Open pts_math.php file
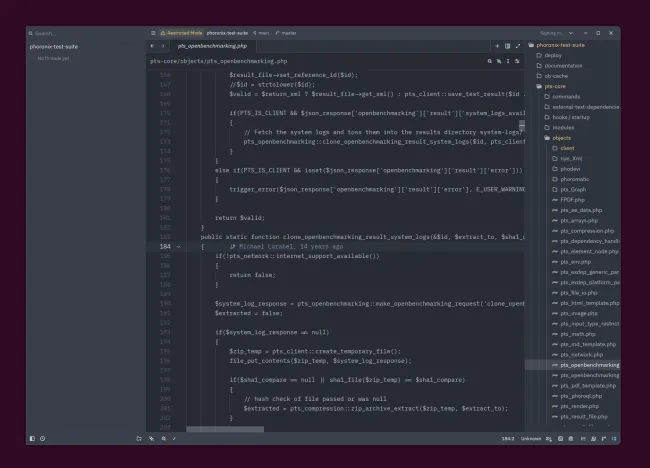Image resolution: width=650 pixels, height=468 pixels. click(x=574, y=334)
